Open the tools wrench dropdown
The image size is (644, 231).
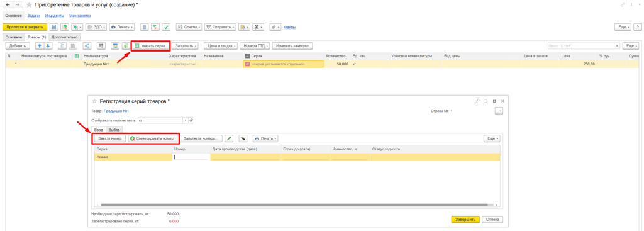click(258, 27)
